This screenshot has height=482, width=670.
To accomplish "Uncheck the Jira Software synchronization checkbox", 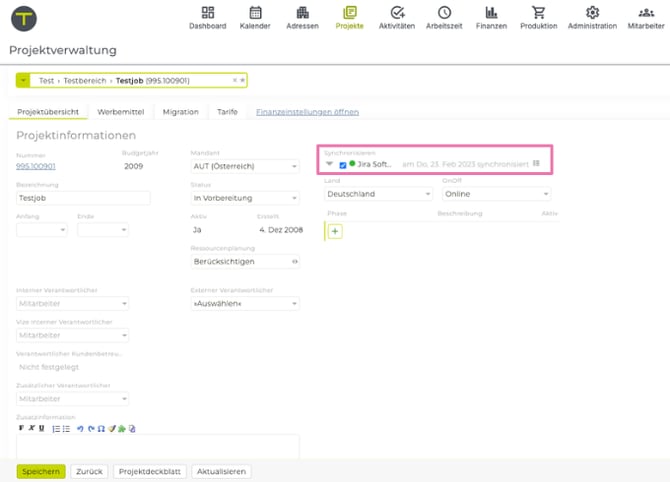I will (x=342, y=164).
